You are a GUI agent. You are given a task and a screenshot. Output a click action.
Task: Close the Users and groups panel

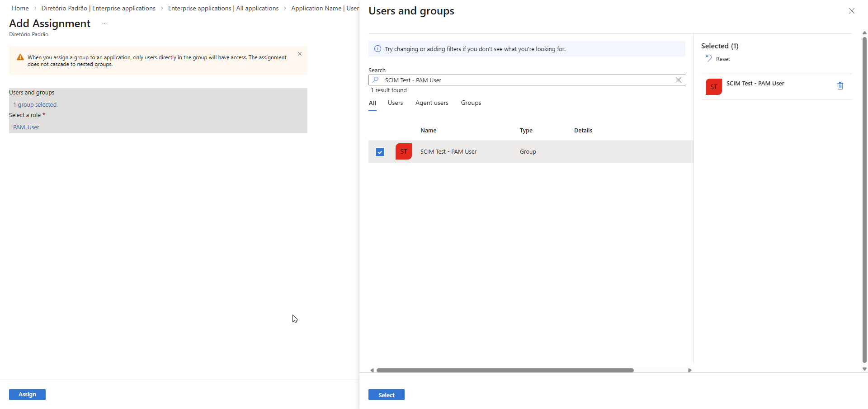point(851,11)
